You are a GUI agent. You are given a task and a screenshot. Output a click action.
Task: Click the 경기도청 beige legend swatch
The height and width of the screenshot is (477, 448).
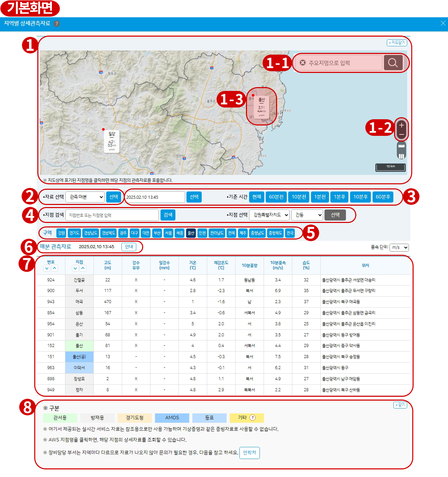coord(135,418)
